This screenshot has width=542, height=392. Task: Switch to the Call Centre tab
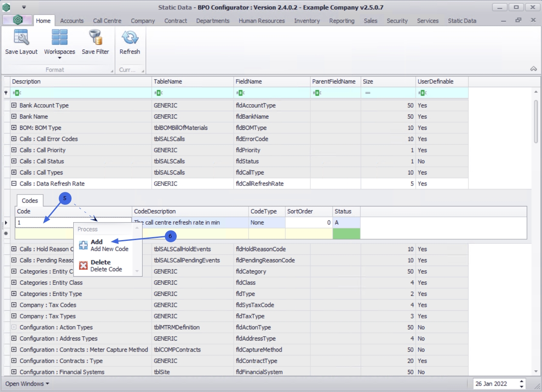tap(107, 20)
